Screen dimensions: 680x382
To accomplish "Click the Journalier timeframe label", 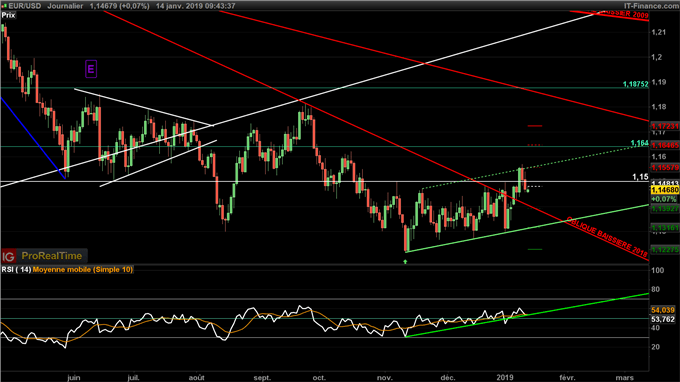I will pyautogui.click(x=65, y=6).
